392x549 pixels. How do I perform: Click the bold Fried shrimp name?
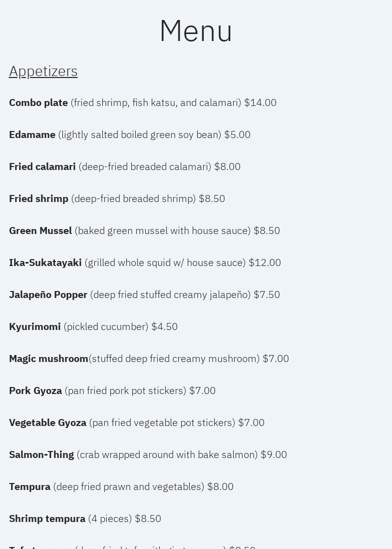point(38,199)
